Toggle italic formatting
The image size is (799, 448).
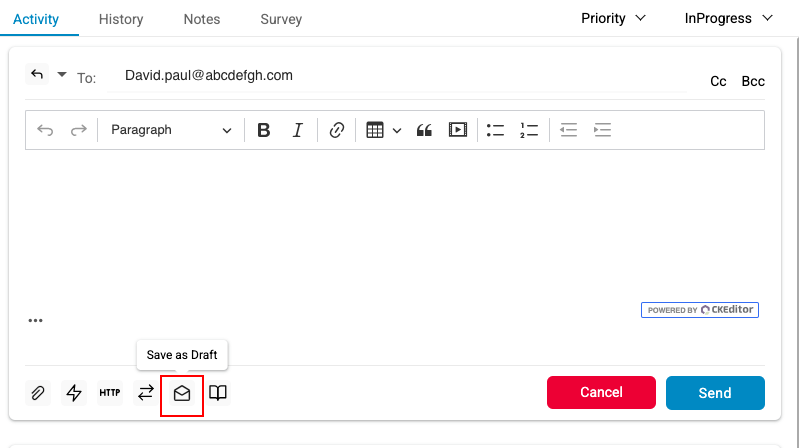click(x=297, y=130)
